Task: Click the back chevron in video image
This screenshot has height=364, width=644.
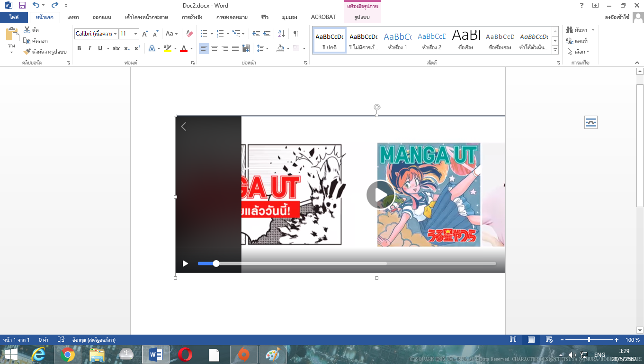Action: [184, 127]
